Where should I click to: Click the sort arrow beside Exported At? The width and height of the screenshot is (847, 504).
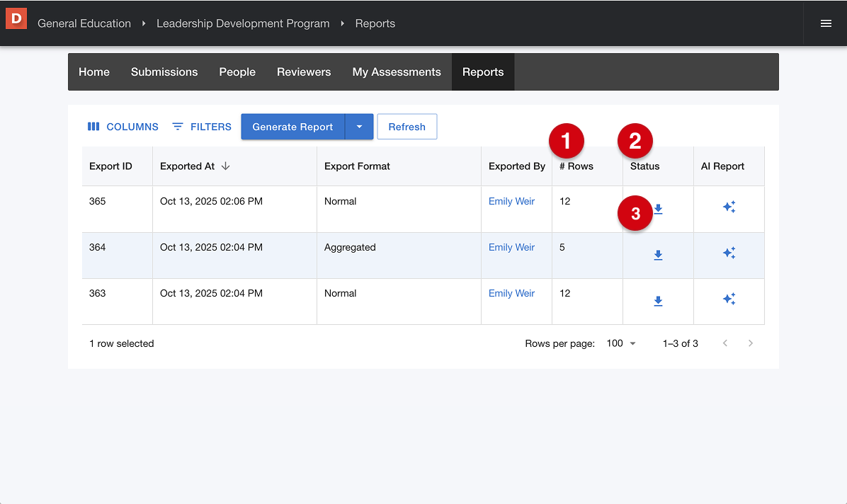[x=226, y=166]
